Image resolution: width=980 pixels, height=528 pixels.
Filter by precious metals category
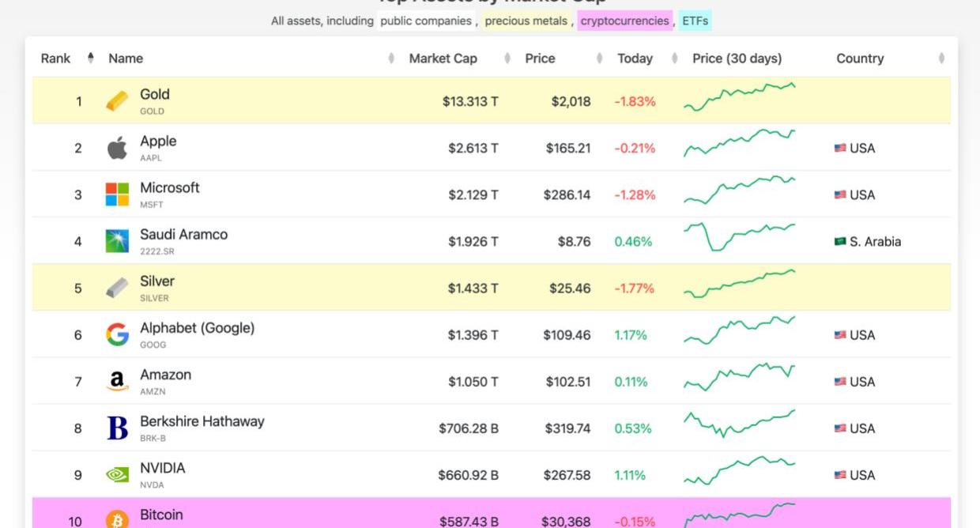tap(526, 21)
